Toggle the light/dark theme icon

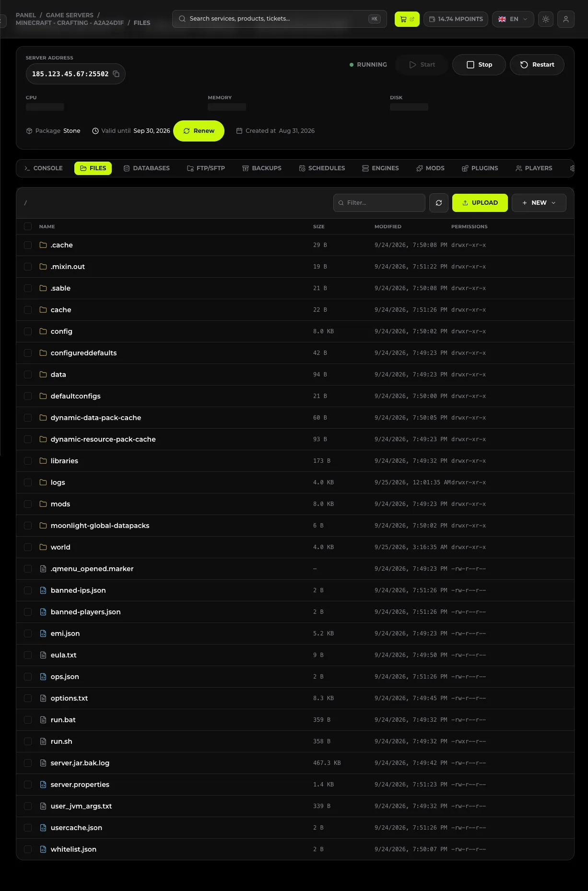click(x=546, y=19)
